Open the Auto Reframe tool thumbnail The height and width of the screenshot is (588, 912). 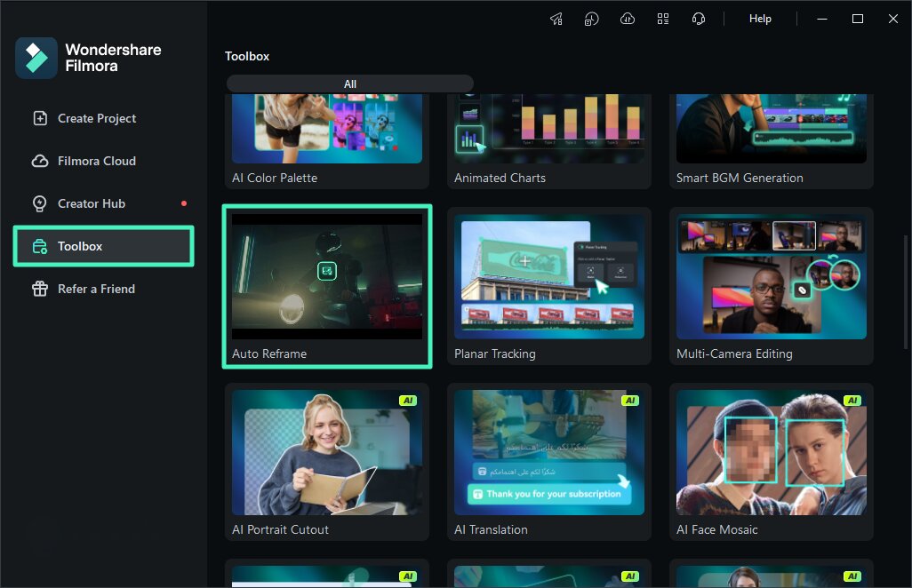pyautogui.click(x=327, y=276)
